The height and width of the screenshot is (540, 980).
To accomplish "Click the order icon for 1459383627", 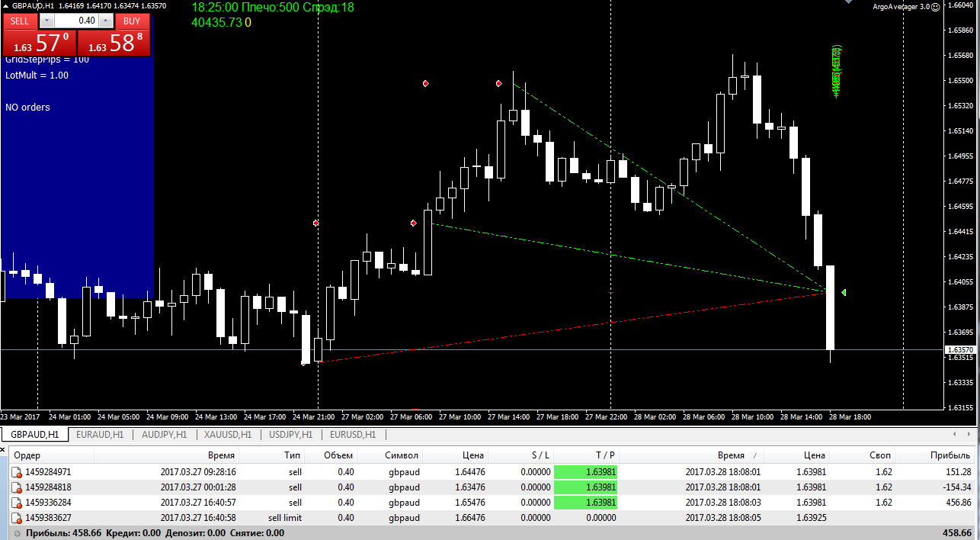I will tap(17, 518).
